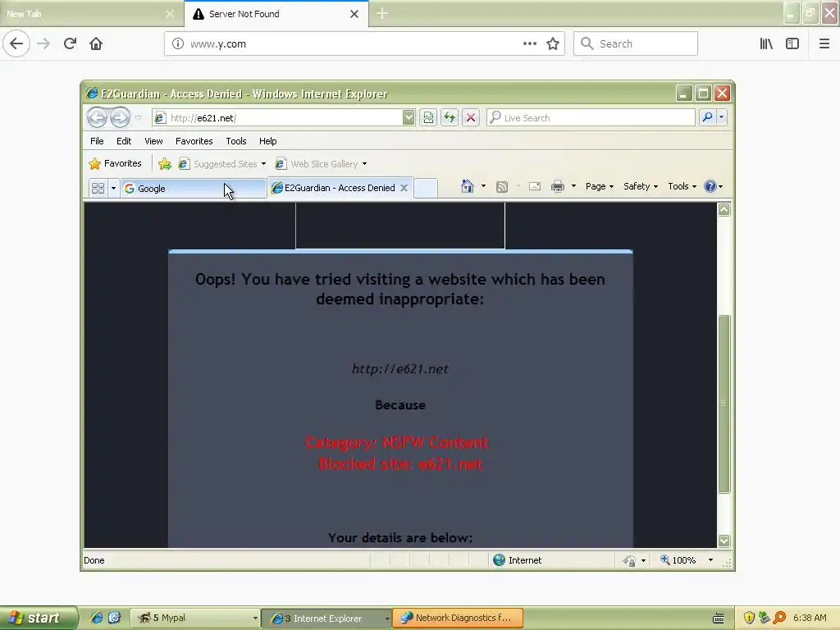This screenshot has width=840, height=630.
Task: Click Internet Explorer Forward button
Action: coord(120,117)
